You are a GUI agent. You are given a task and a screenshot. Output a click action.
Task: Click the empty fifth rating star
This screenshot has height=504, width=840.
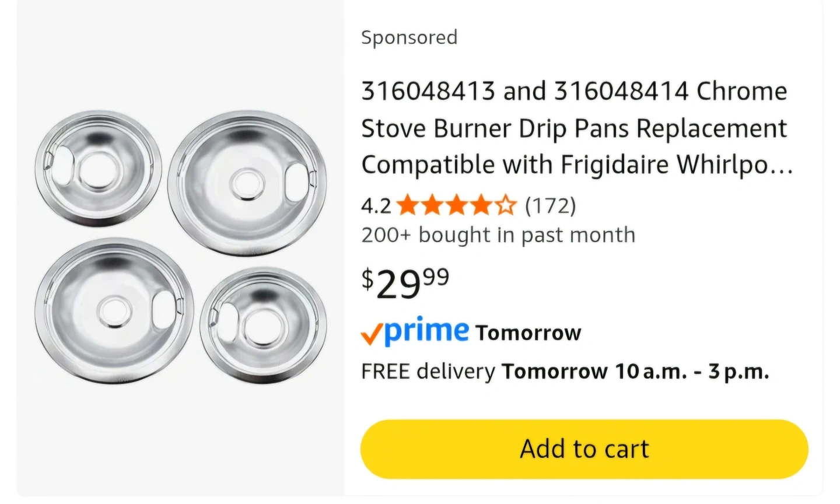[x=506, y=205]
